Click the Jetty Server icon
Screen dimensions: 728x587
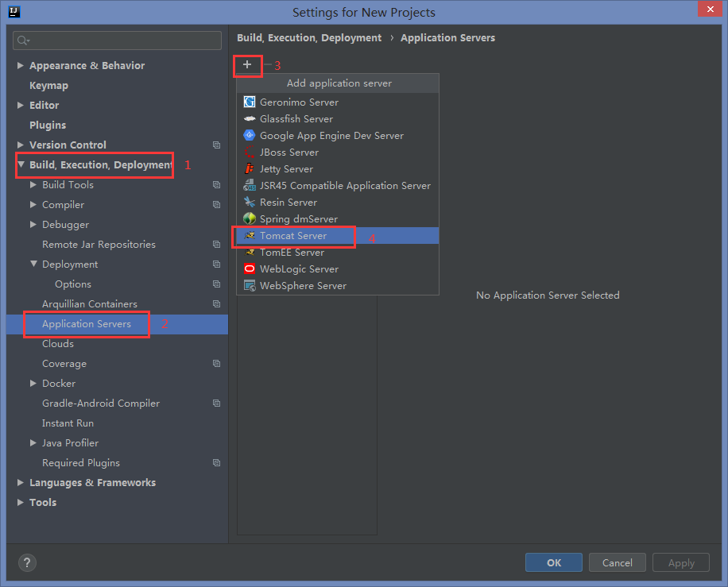pos(250,169)
